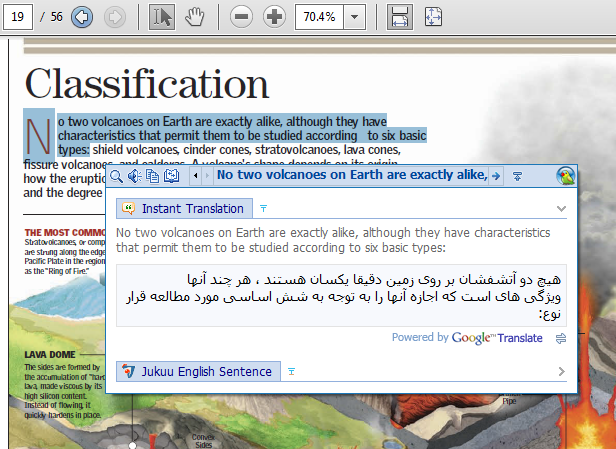Zoom out with the minus button
This screenshot has width=616, height=449.
coord(241,17)
